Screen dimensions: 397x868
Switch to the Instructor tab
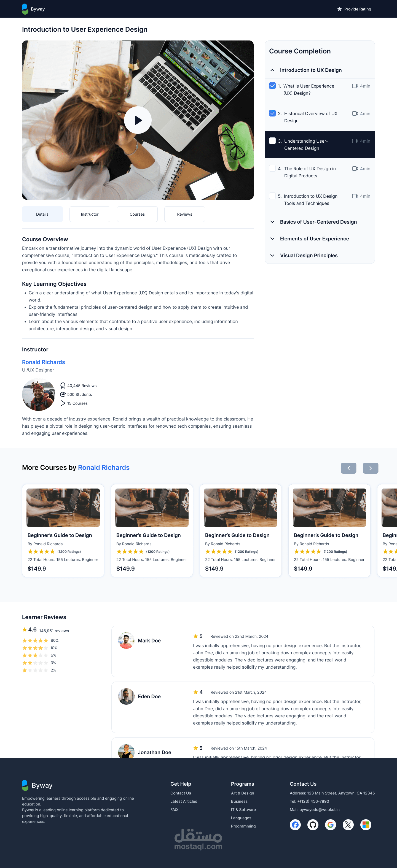click(90, 214)
